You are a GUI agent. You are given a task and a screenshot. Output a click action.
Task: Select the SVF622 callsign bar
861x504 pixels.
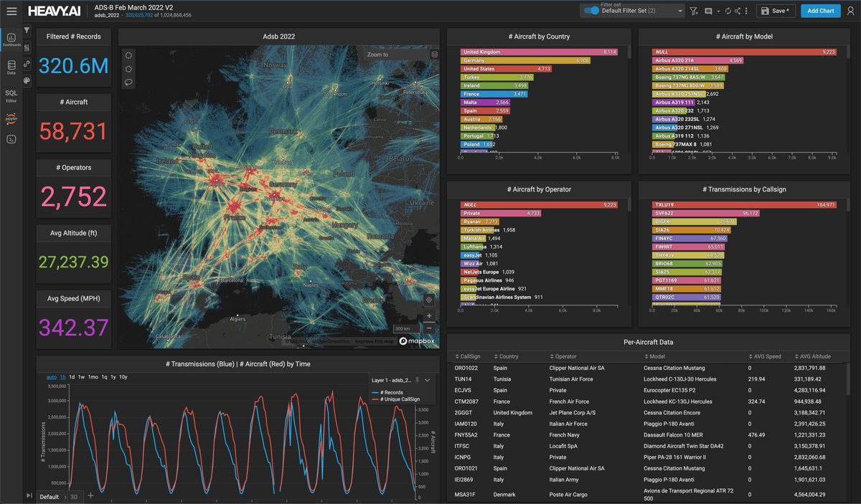pos(706,213)
